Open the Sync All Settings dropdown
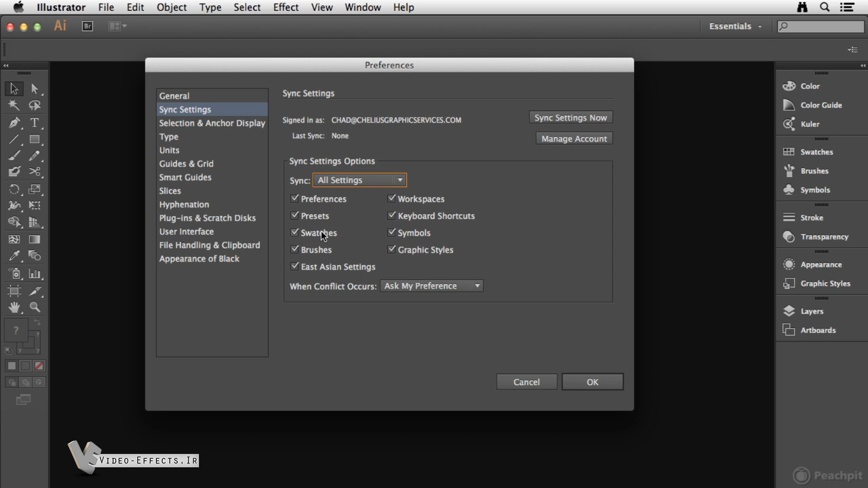Screen dimensions: 868x488 [x=360, y=180]
